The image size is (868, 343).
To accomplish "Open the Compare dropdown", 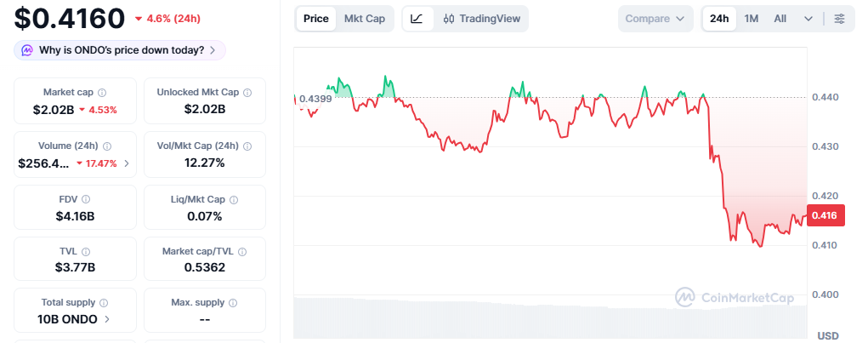I will coord(655,19).
